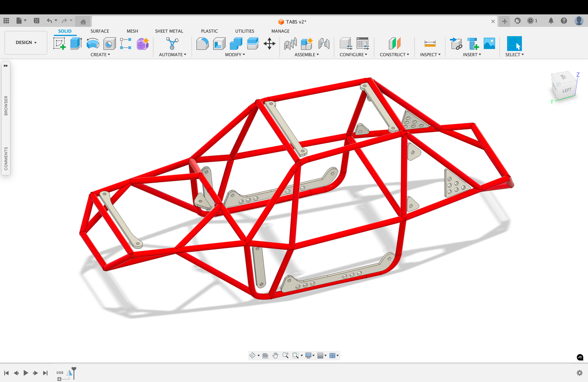Open the Display Settings monitor menu
The width and height of the screenshot is (588, 382).
tap(310, 356)
